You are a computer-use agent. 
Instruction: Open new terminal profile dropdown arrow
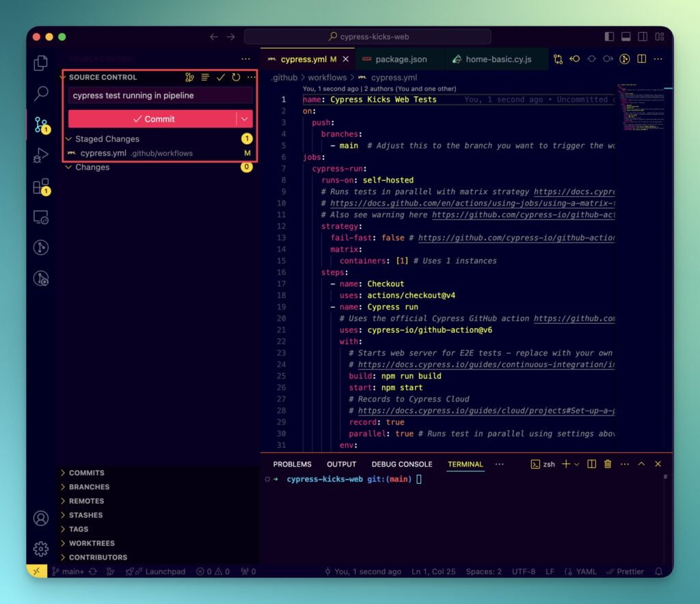point(577,465)
